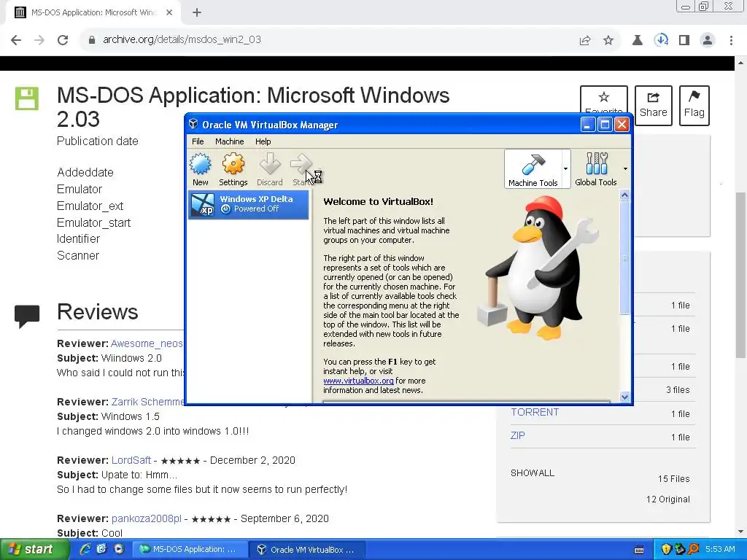Screen dimensions: 747x560
Task: Click the VirtualBox welcome pane scrollbar thumb
Action: [x=625, y=257]
